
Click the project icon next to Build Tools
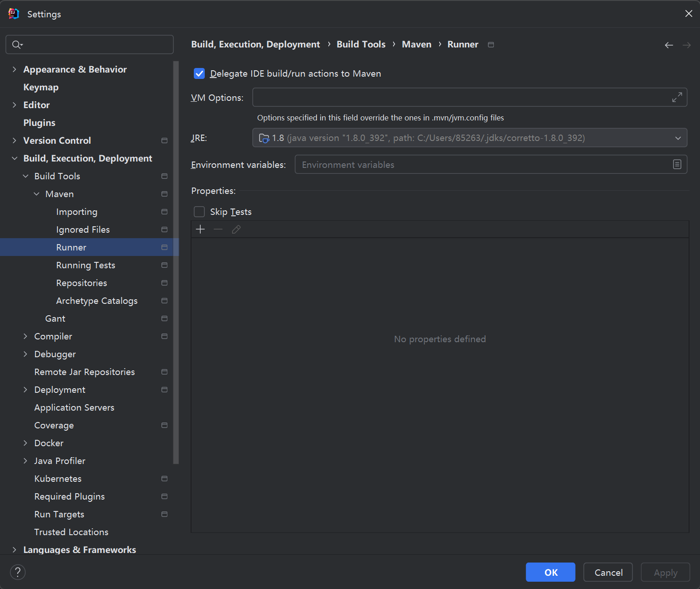(x=164, y=176)
